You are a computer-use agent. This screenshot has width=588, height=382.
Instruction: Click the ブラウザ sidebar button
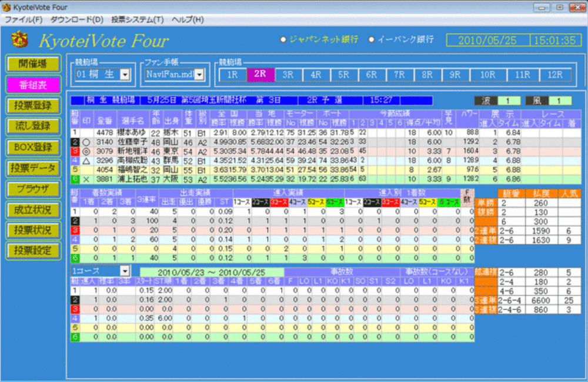(33, 189)
